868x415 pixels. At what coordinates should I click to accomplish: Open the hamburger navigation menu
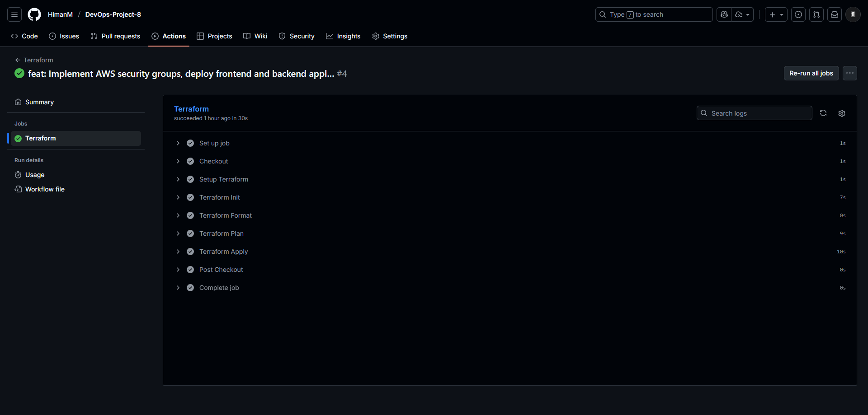coord(14,14)
